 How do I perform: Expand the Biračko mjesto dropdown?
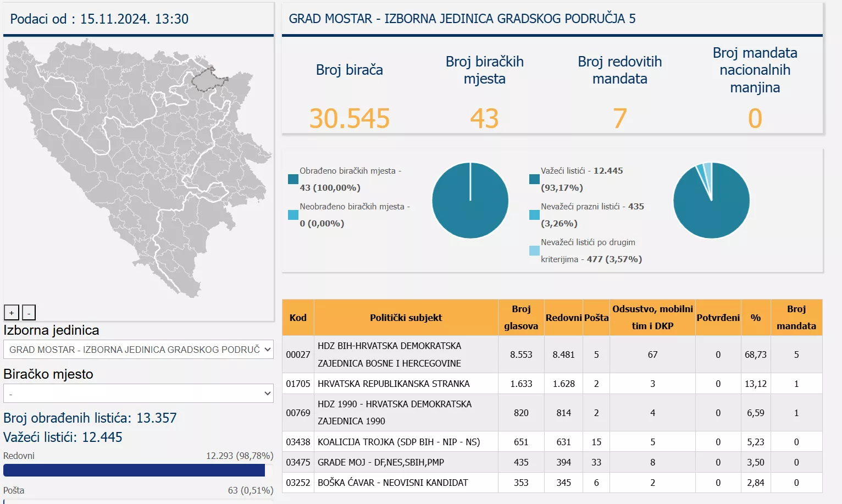pos(138,394)
